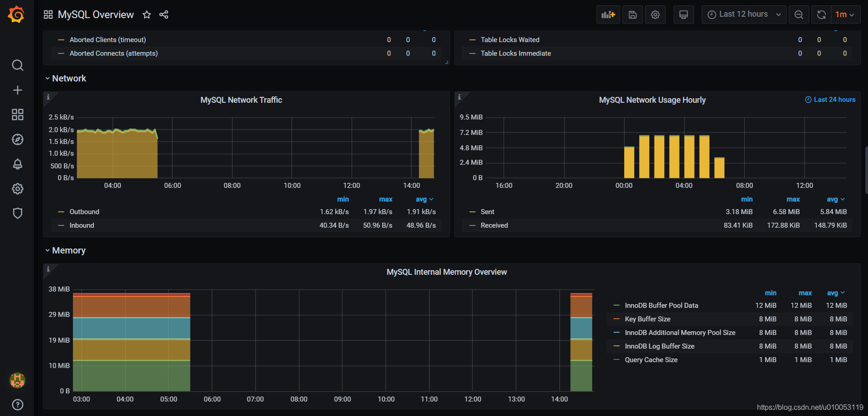Zoom out the time range
The width and height of the screenshot is (868, 416).
799,14
